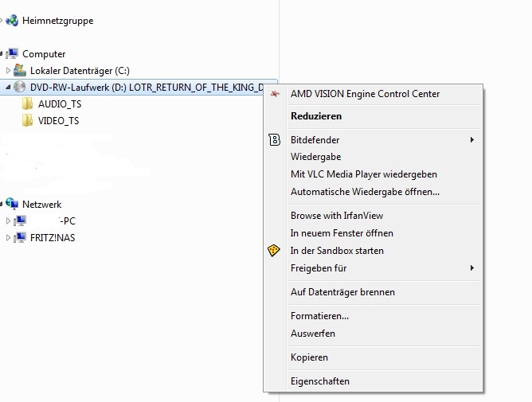This screenshot has width=532, height=402.
Task: Click the Bitdefender B icon in menu
Action: [x=274, y=139]
